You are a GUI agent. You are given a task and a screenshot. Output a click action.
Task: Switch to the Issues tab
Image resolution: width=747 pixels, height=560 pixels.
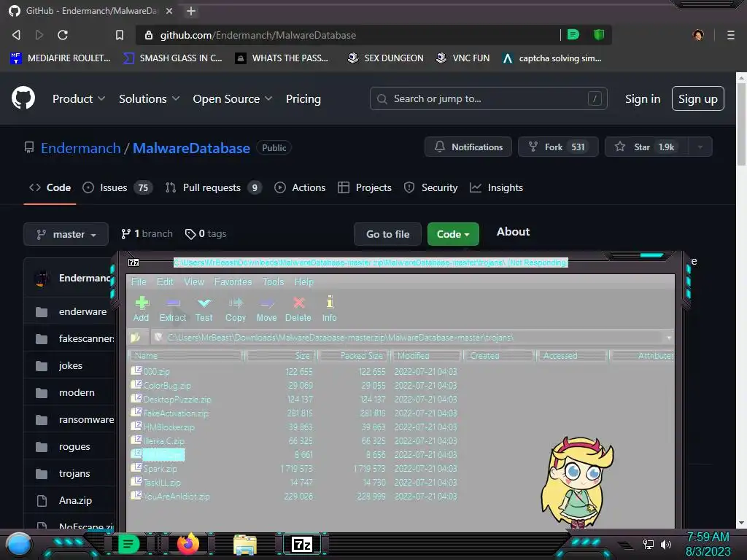click(x=117, y=187)
